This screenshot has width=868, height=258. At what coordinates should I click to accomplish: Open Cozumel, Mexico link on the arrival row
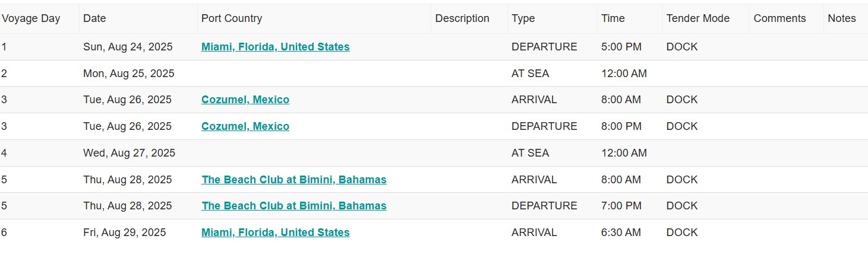(245, 100)
